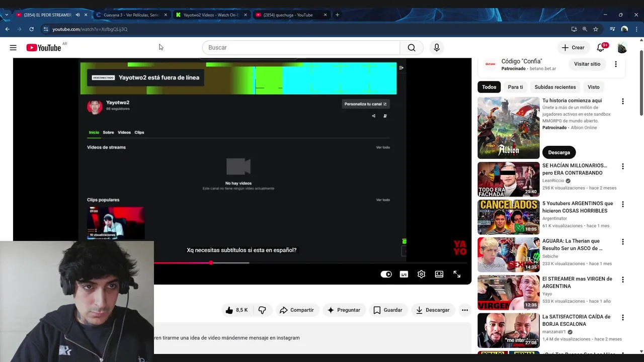This screenshot has height=362, width=644.
Task: Open media controls in browser toolbar
Action: point(612,29)
